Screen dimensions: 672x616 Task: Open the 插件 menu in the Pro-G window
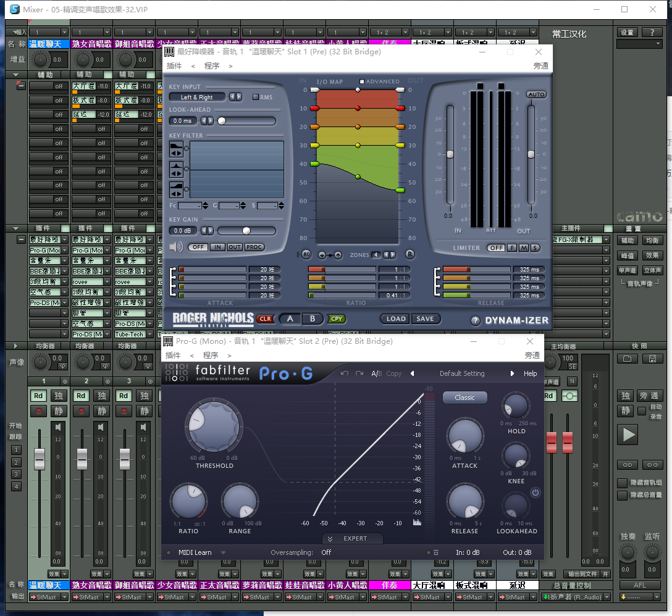[173, 356]
